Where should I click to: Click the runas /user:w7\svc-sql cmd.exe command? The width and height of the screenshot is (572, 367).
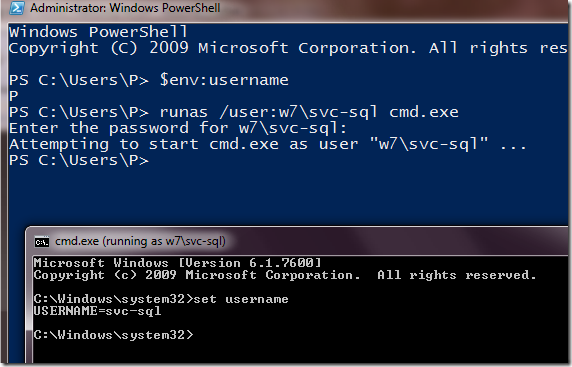point(309,112)
